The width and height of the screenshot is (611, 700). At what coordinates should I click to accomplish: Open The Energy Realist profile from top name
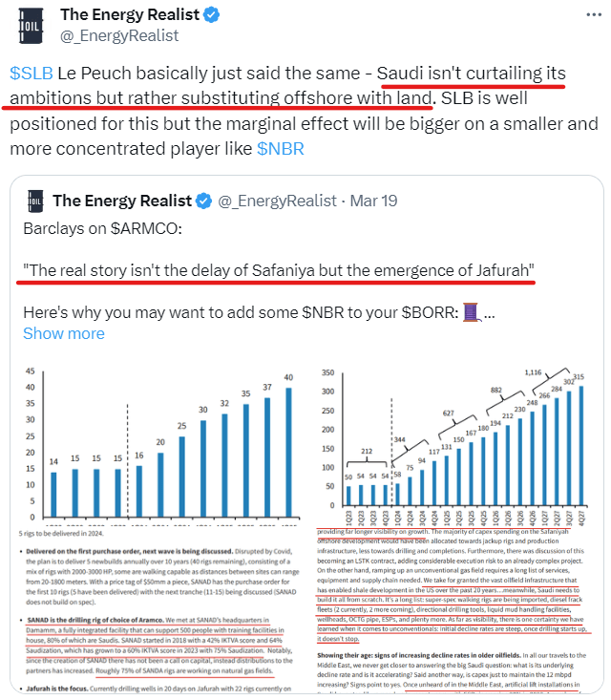[x=129, y=15]
